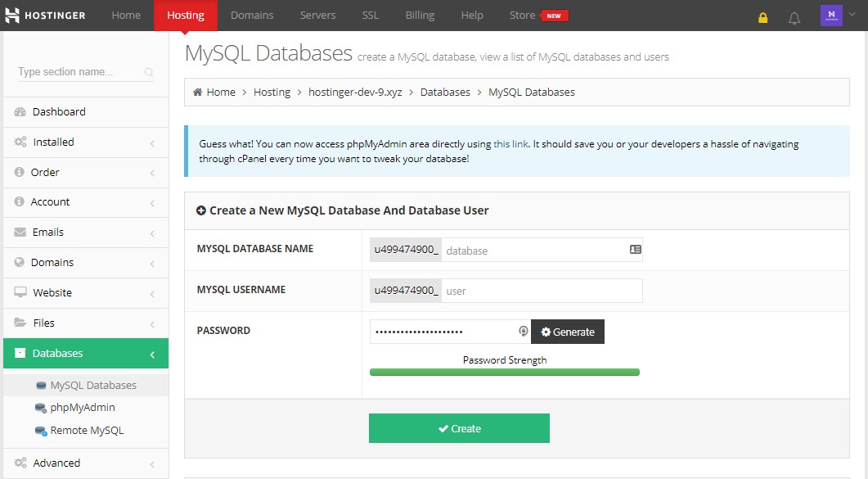The image size is (868, 479).
Task: Expand the Emails section chevron
Action: pos(152,233)
